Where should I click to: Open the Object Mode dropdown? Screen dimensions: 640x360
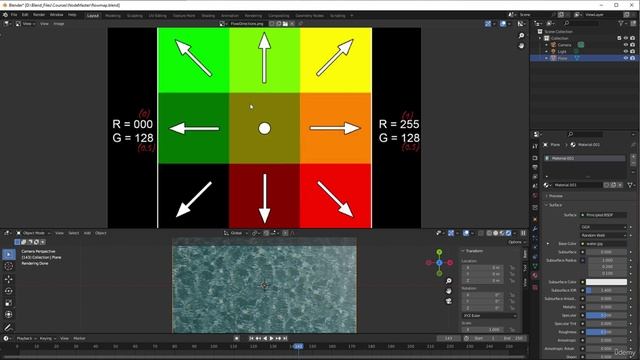33,233
